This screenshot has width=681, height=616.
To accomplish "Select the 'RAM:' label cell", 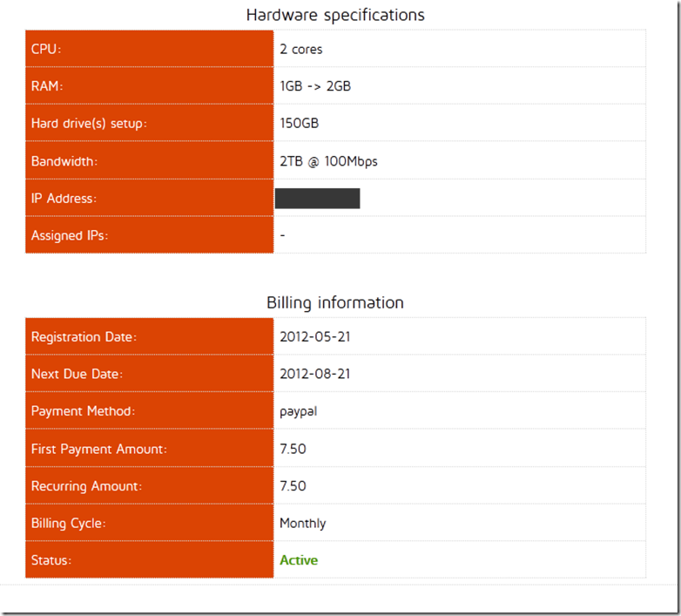I will coord(150,85).
